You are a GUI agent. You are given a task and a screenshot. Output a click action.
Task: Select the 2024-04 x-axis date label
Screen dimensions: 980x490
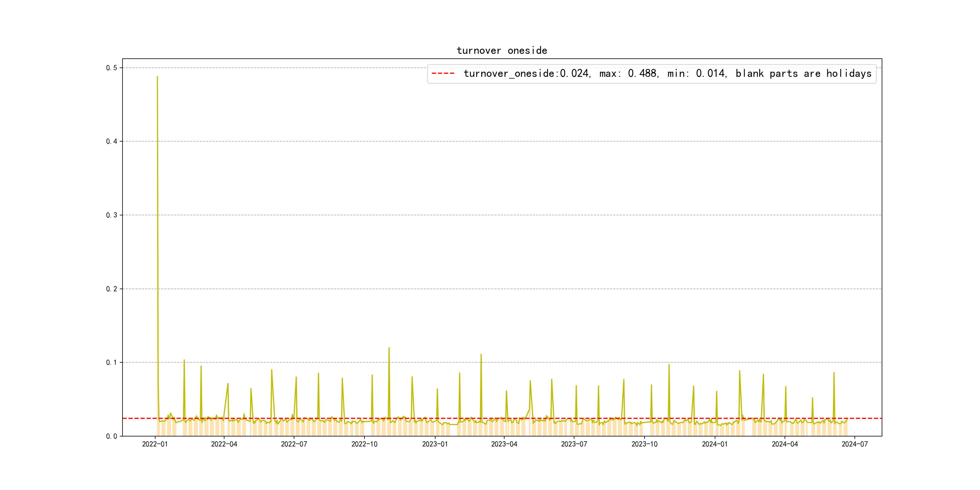click(785, 444)
